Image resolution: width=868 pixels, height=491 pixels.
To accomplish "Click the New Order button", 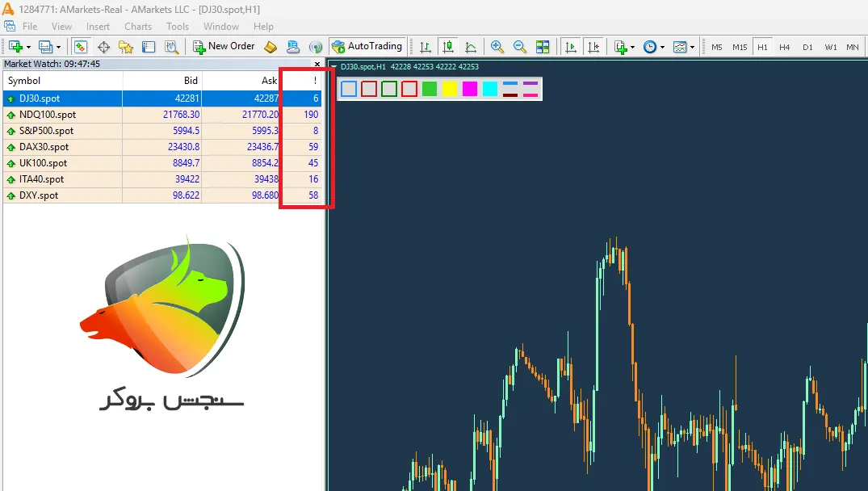I will 224,47.
